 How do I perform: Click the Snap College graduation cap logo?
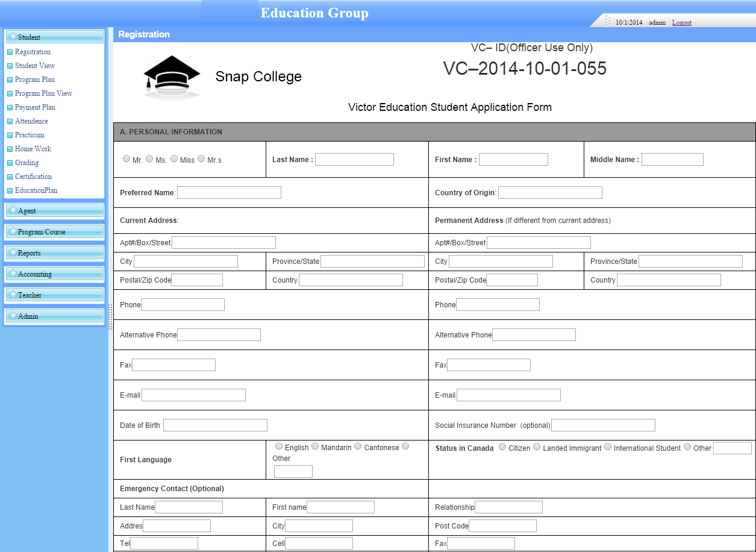(x=172, y=77)
